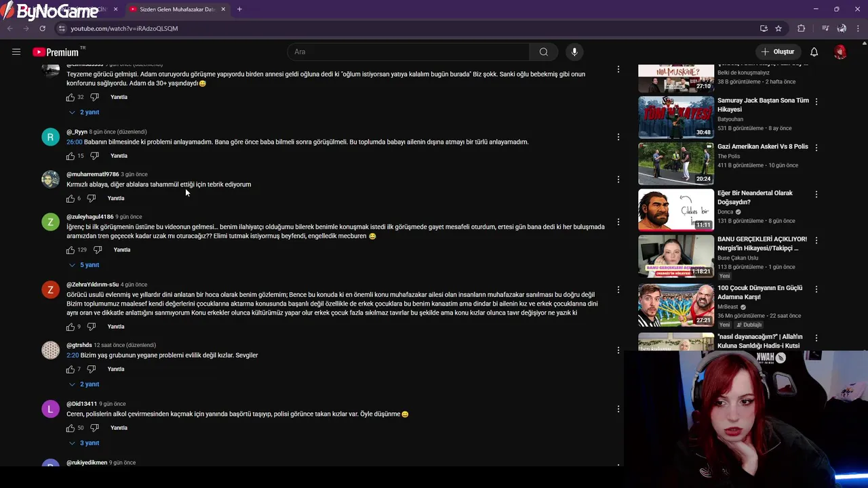Expand 5 yanıt under @zuleyhagul4186 comment
Screen dimensions: 868x488
click(84, 265)
